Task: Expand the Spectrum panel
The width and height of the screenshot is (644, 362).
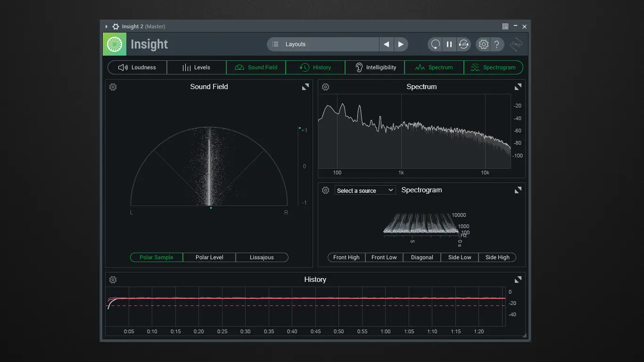Action: [x=518, y=87]
